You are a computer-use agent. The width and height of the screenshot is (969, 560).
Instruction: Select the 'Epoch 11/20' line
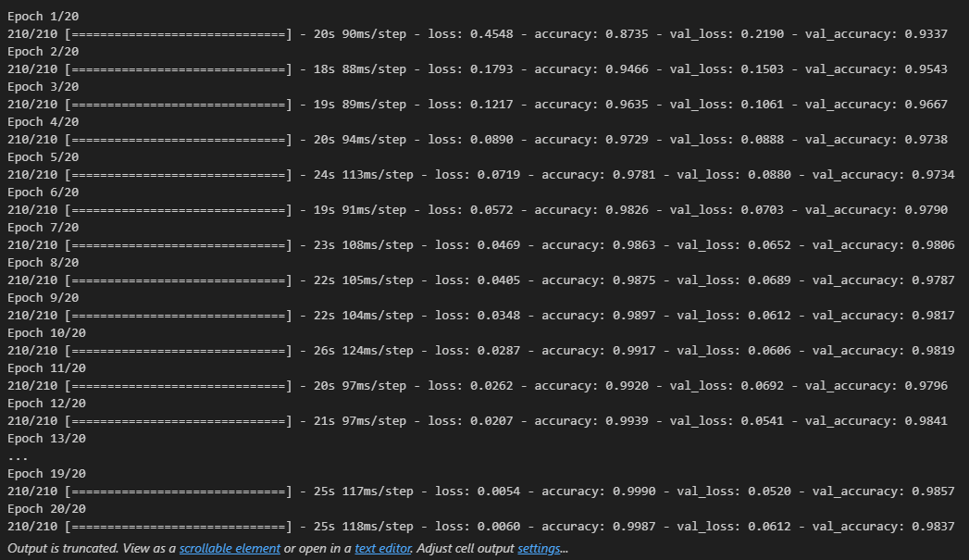[x=47, y=368]
